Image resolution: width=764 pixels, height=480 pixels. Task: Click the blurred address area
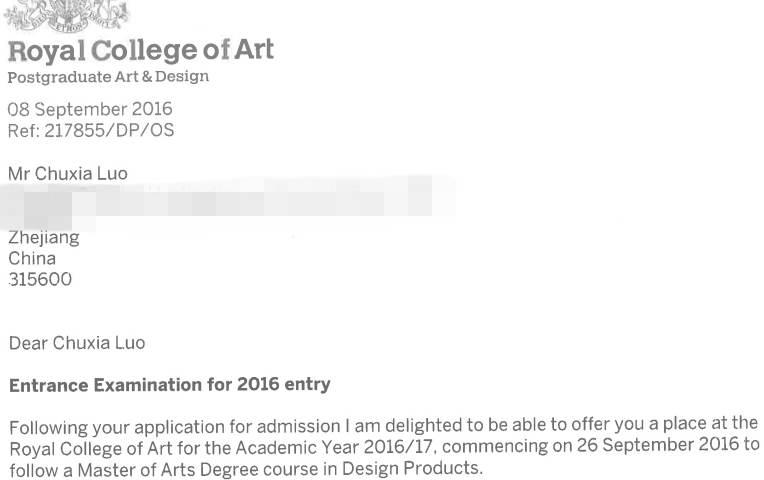(228, 203)
